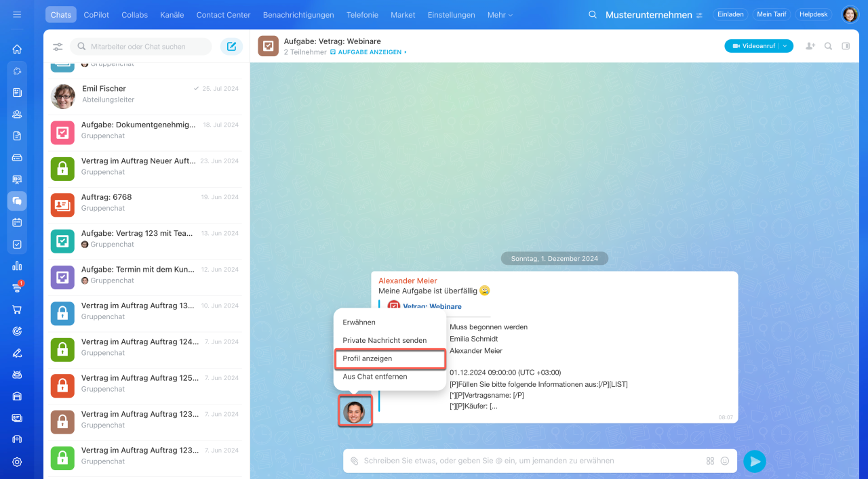Open the user profile avatar at top right
Screen dimensions: 868x479
pyautogui.click(x=850, y=14)
